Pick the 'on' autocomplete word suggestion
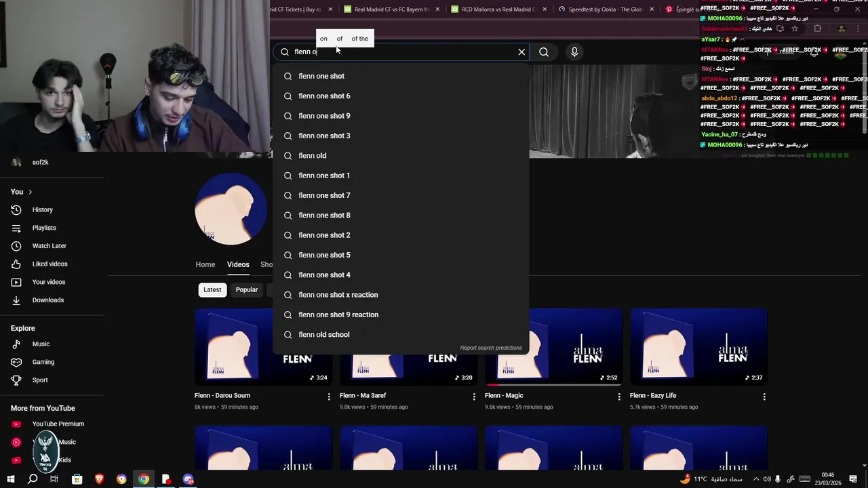 pyautogui.click(x=323, y=39)
